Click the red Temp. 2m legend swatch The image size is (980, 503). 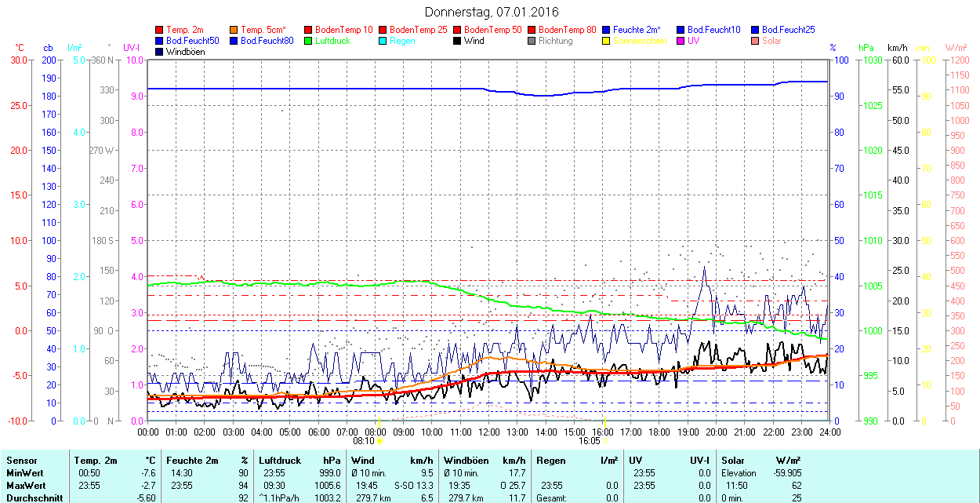(x=160, y=30)
